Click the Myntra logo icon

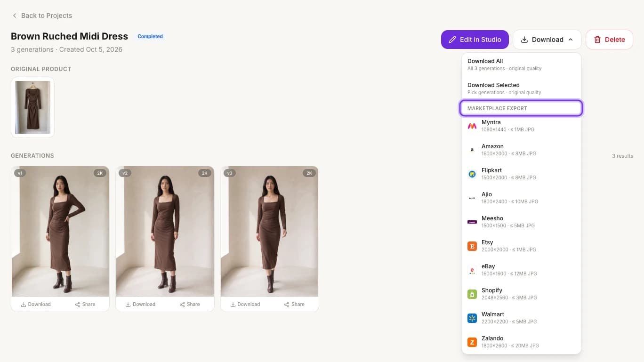coord(472,126)
